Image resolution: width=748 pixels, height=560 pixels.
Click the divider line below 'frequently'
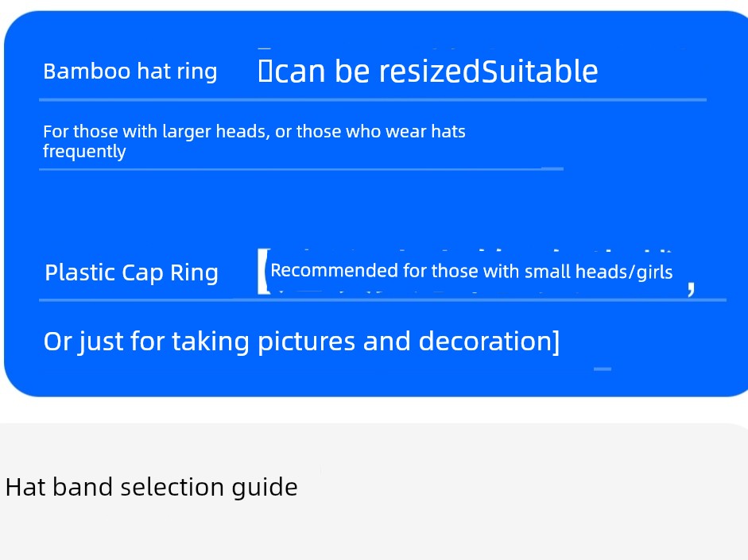301,168
